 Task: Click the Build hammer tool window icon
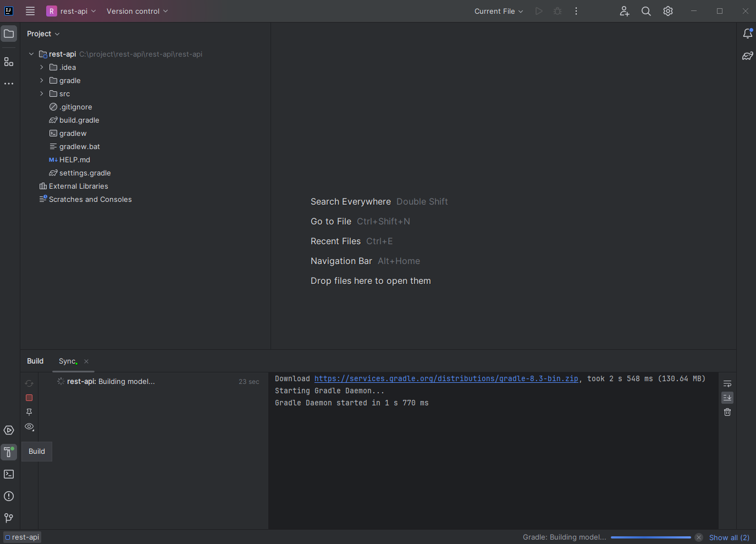click(x=9, y=452)
